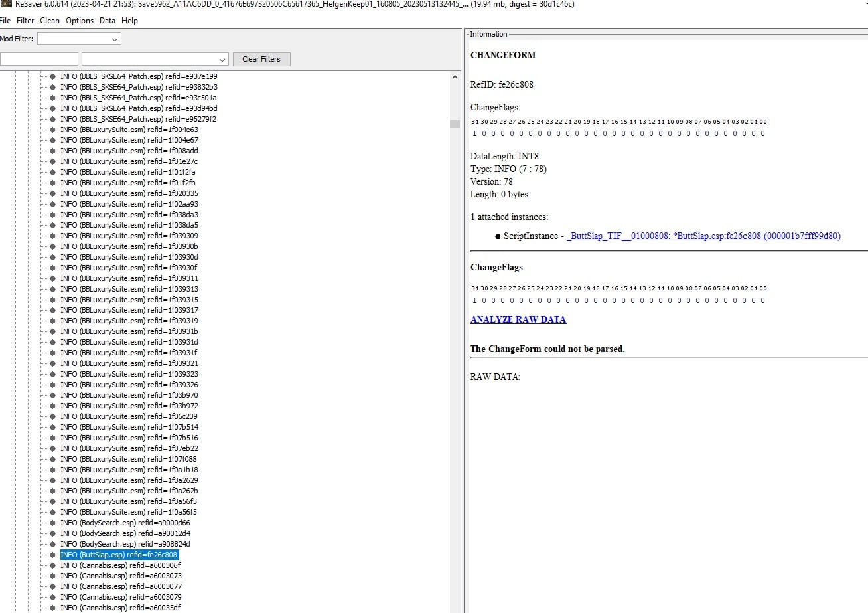Select INFO (BBLuxurySuite.esm) refid=1f03930f
868x613 pixels.
129,268
